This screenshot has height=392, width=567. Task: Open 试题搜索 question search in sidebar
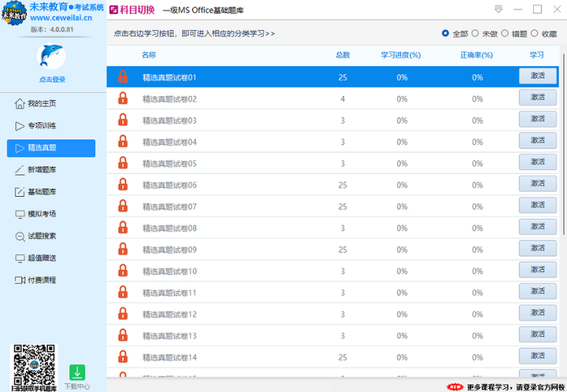[x=42, y=236]
